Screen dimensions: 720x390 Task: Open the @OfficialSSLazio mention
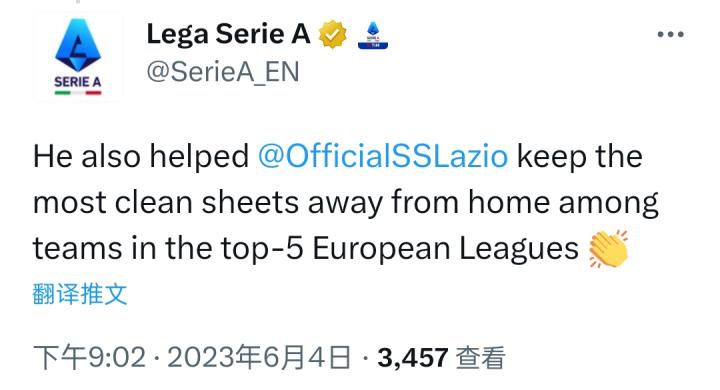(x=383, y=157)
